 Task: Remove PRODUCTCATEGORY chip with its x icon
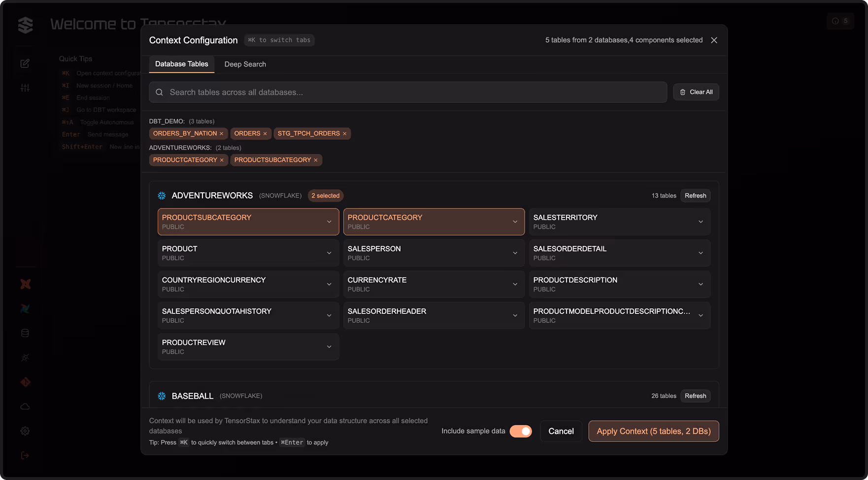pyautogui.click(x=222, y=160)
